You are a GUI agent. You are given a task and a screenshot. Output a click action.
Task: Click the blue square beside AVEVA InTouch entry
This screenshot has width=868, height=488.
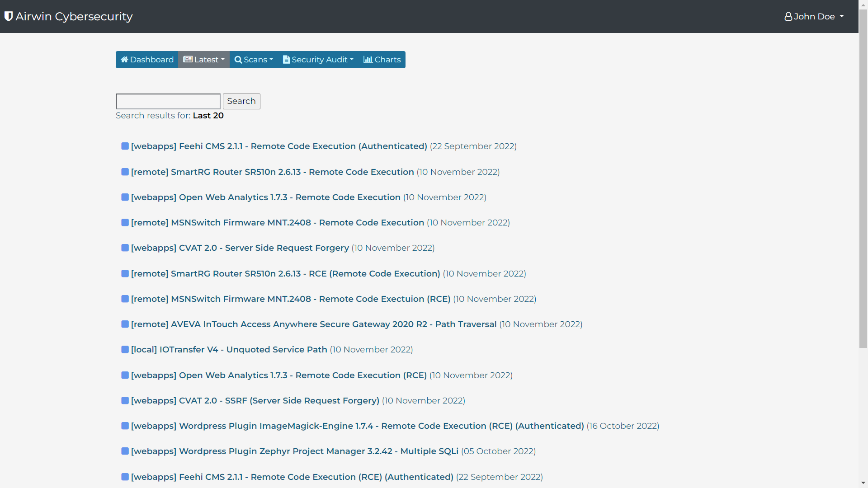coord(125,324)
